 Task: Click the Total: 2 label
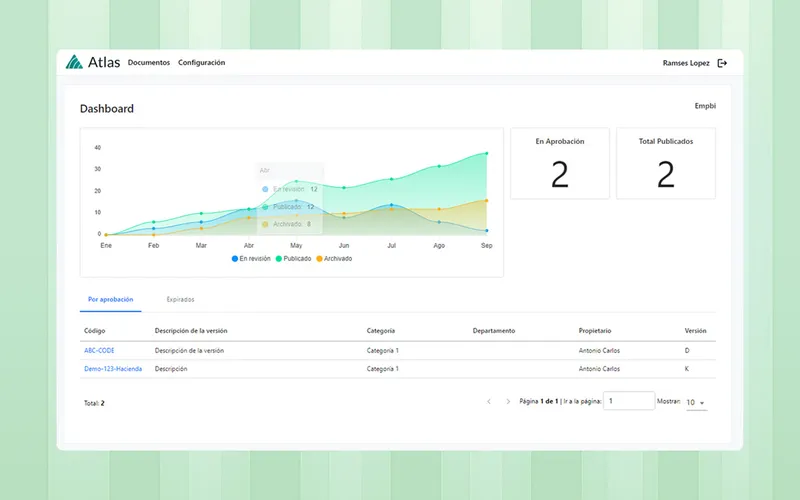click(94, 403)
